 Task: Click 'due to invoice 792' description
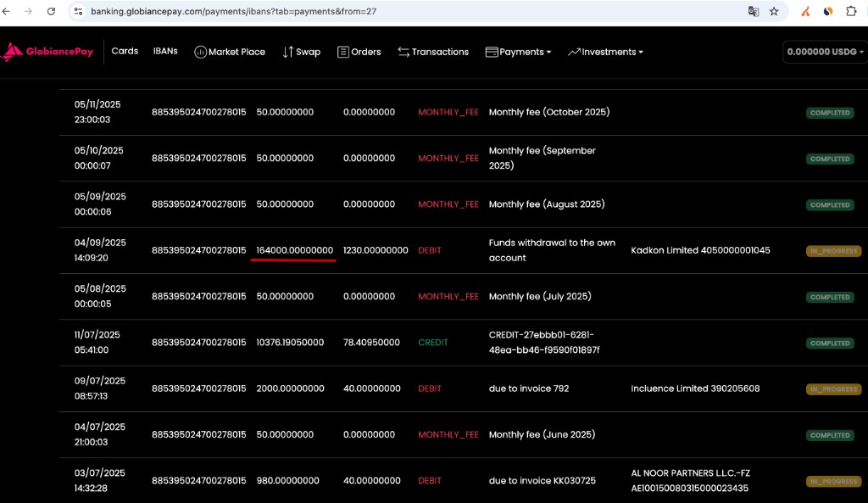529,388
